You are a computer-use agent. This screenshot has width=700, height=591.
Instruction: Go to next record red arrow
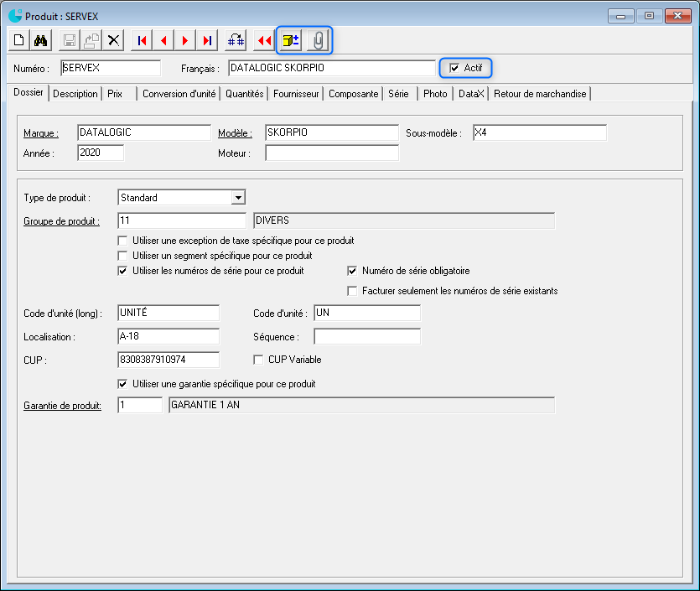coord(185,40)
